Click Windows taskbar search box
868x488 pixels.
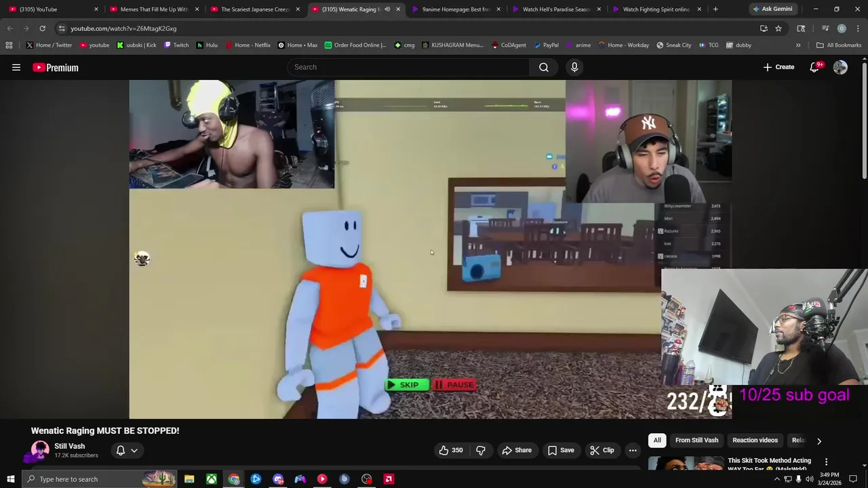point(99,479)
